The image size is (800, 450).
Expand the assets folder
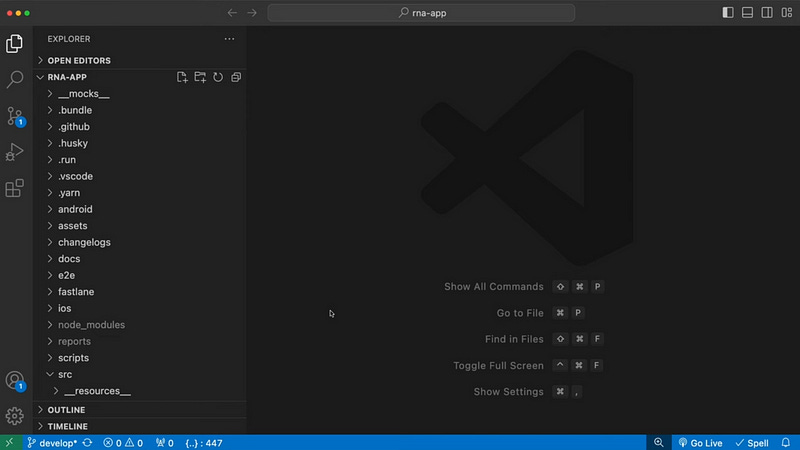tap(140, 226)
